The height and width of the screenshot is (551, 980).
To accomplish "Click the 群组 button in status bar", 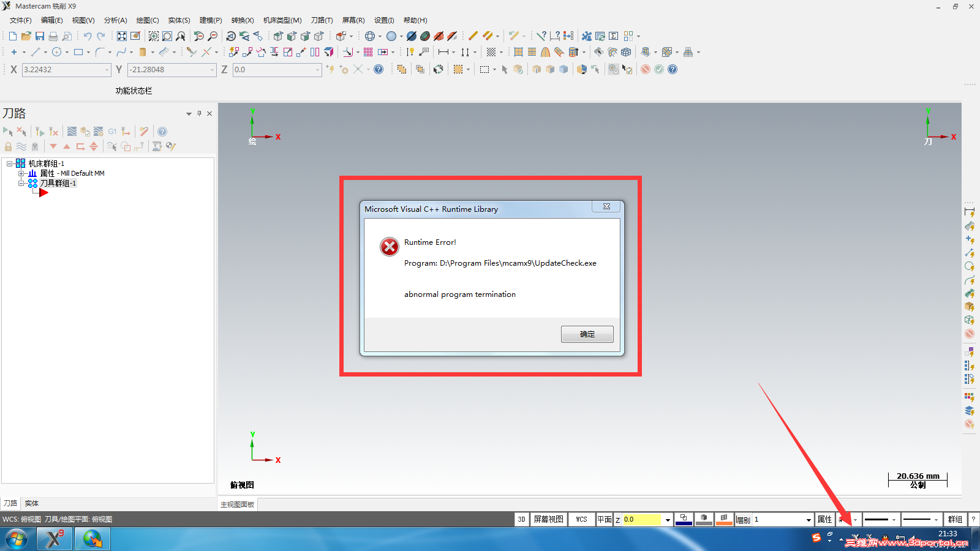I will tap(955, 519).
